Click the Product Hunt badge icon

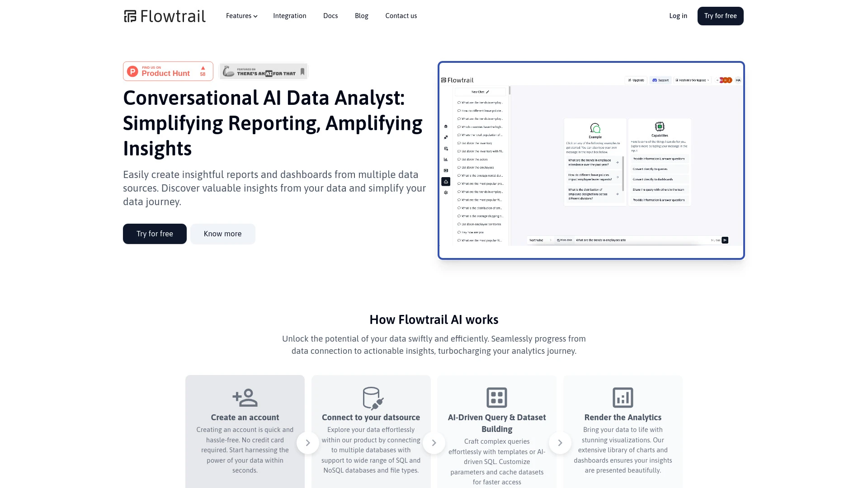[x=168, y=71]
